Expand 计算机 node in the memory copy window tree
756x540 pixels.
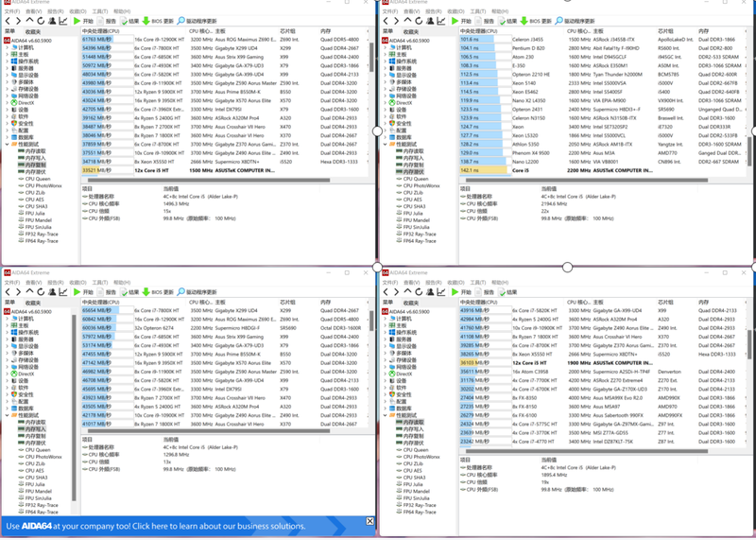pyautogui.click(x=7, y=48)
